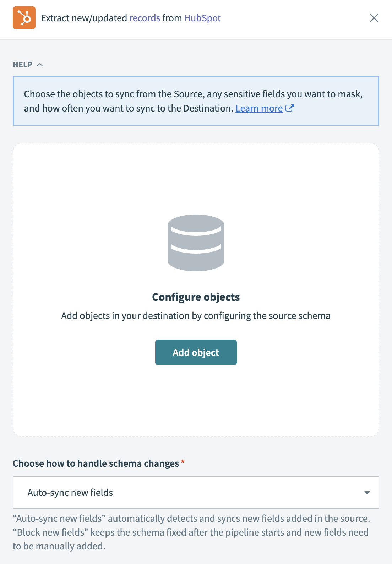The width and height of the screenshot is (392, 564).
Task: Close the HubSpot extract panel
Action: point(374,18)
